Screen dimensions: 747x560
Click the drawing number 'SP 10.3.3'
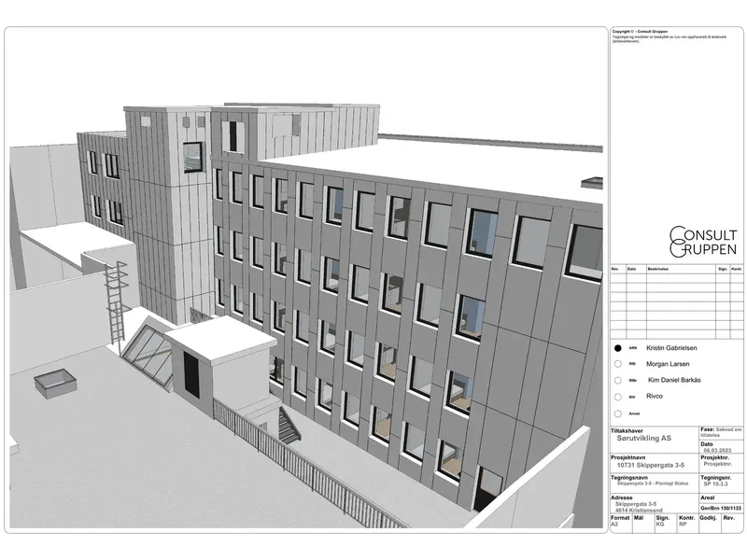click(x=715, y=483)
